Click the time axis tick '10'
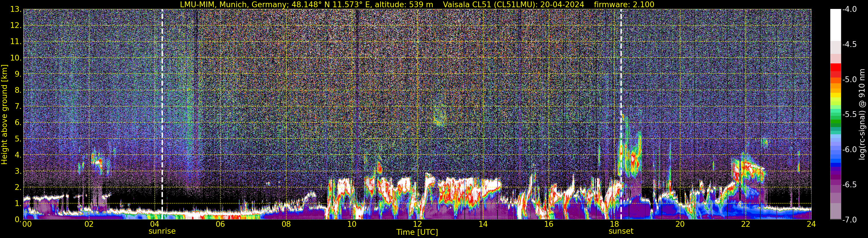Image resolution: width=868 pixels, height=238 pixels. [352, 224]
